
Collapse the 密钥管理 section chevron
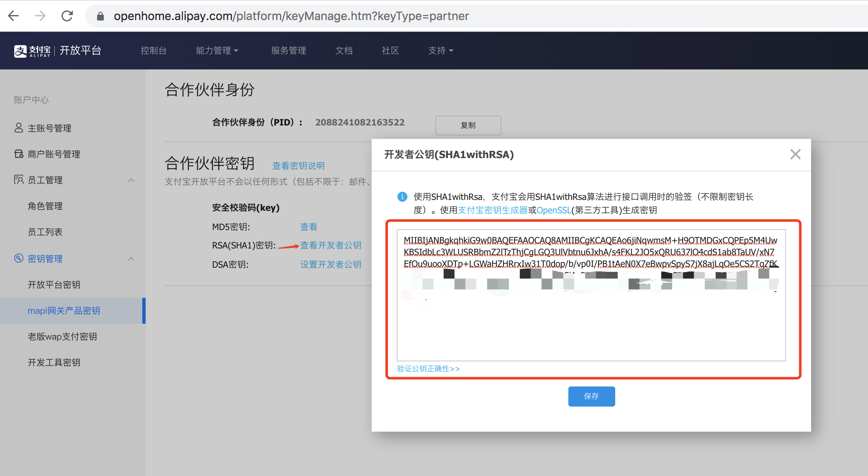click(x=131, y=259)
